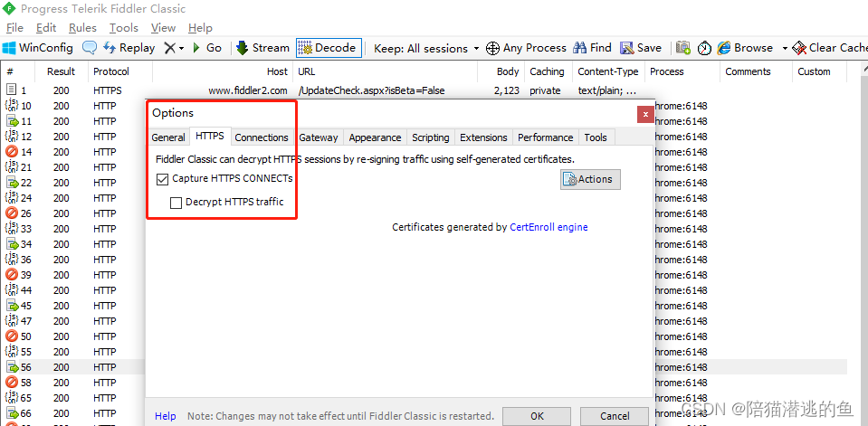The image size is (868, 426).
Task: Cancel the Options dialog
Action: tap(615, 416)
